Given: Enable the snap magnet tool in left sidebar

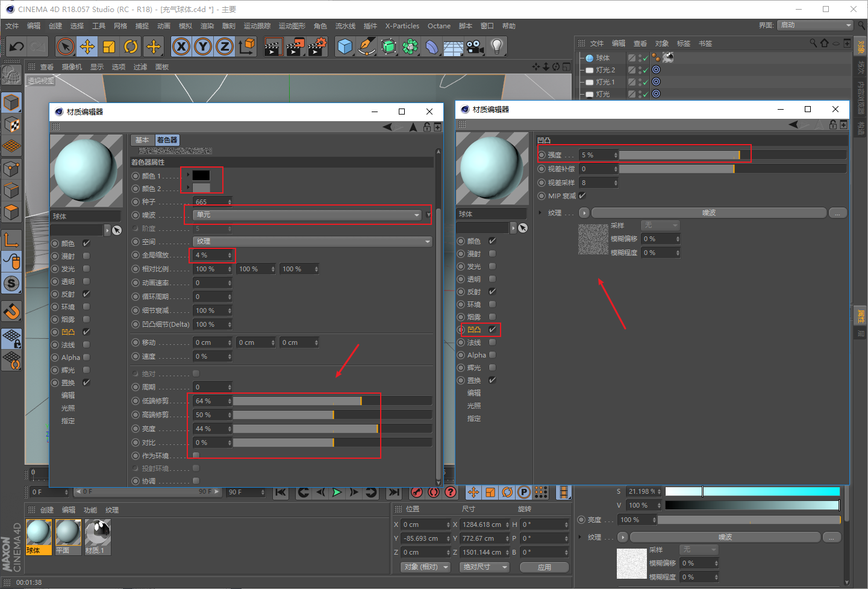Looking at the screenshot, I should point(11,312).
